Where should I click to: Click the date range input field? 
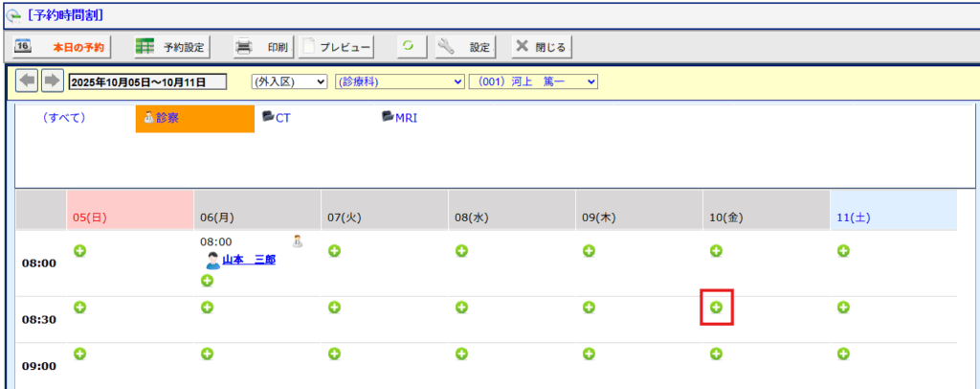pyautogui.click(x=147, y=82)
